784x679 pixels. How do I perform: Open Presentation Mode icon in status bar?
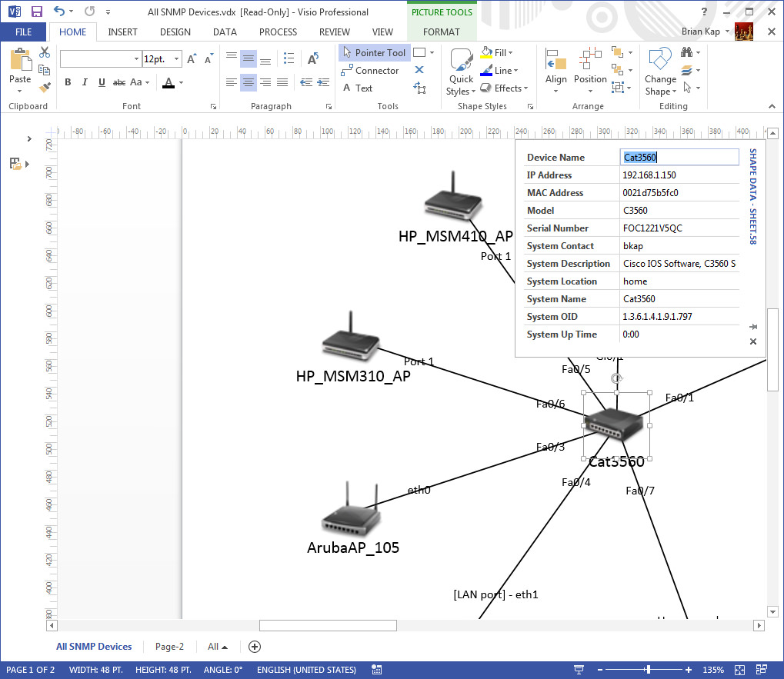tap(579, 670)
